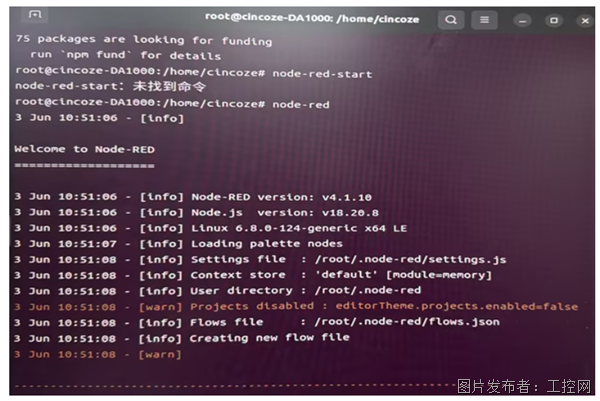600x401 pixels.
Task: Click the window title root@cincoze-DA1000: /home/cincoze
Action: click(x=312, y=18)
